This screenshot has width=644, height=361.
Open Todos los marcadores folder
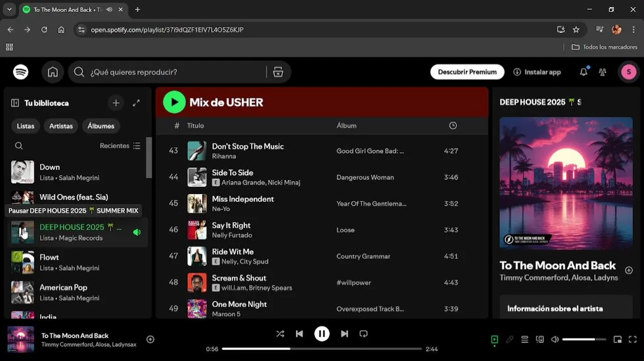click(x=604, y=47)
